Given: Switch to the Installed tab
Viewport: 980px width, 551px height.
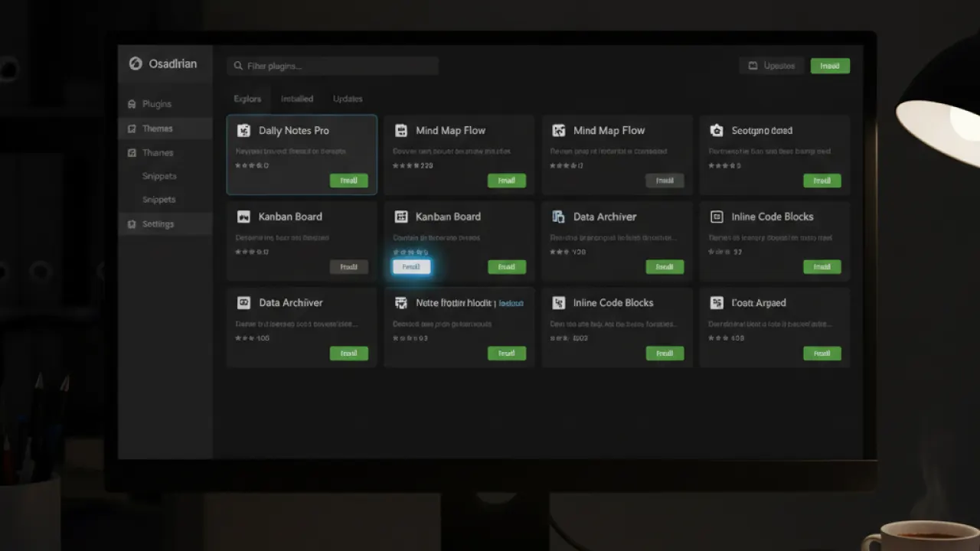Looking at the screenshot, I should pyautogui.click(x=297, y=99).
